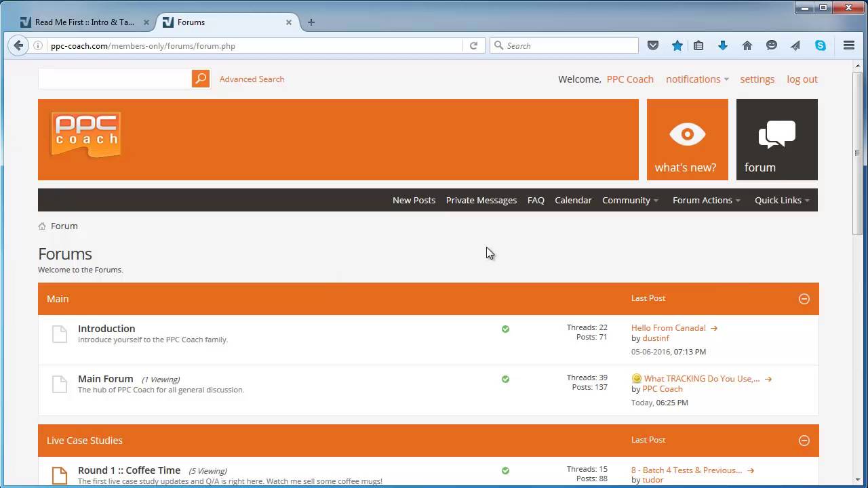Click the Hello chat smiley icon in toolbar
Screen dimensions: 868x488
(772, 45)
